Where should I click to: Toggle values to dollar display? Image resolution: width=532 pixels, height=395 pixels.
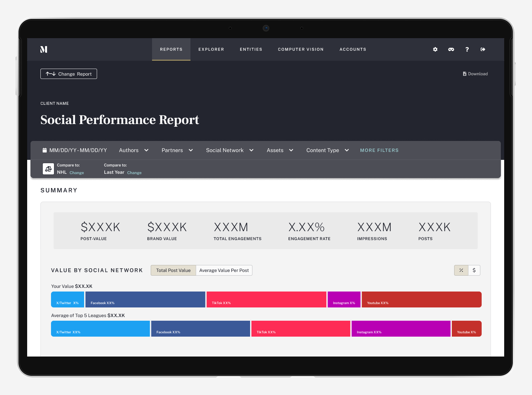(x=474, y=270)
